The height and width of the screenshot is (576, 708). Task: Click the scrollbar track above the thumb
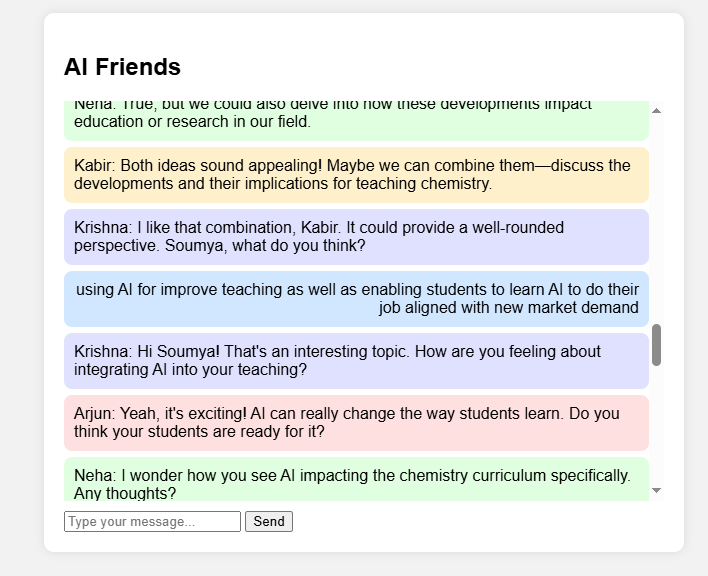tap(656, 220)
